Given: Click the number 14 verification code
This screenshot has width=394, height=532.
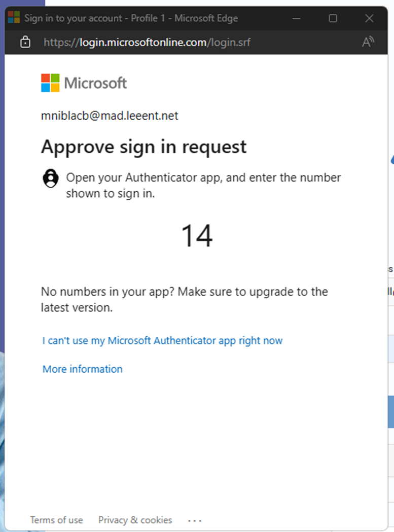Looking at the screenshot, I should (197, 236).
